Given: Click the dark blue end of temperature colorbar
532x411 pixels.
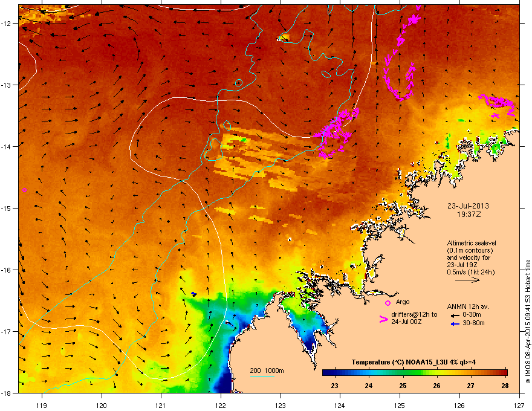Looking at the screenshot, I should pos(328,373).
